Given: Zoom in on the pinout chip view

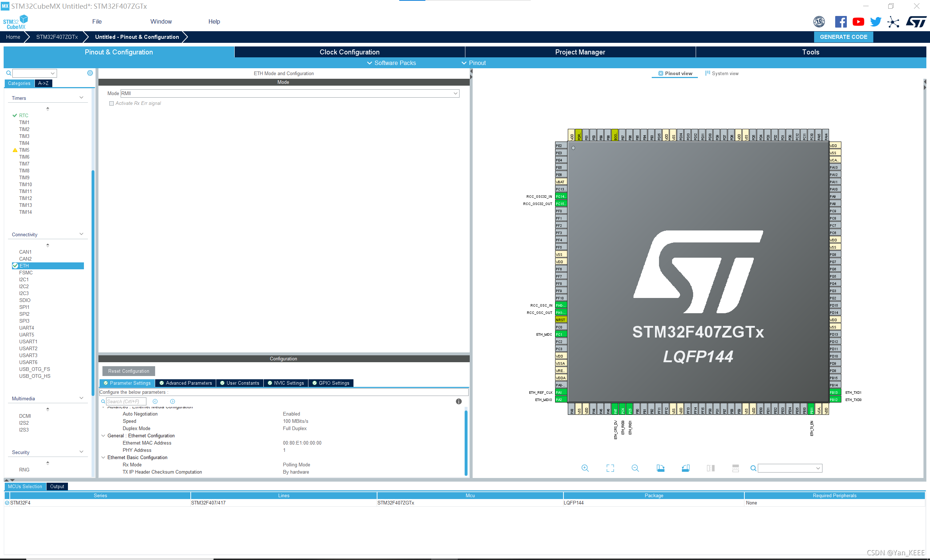Looking at the screenshot, I should click(x=585, y=468).
